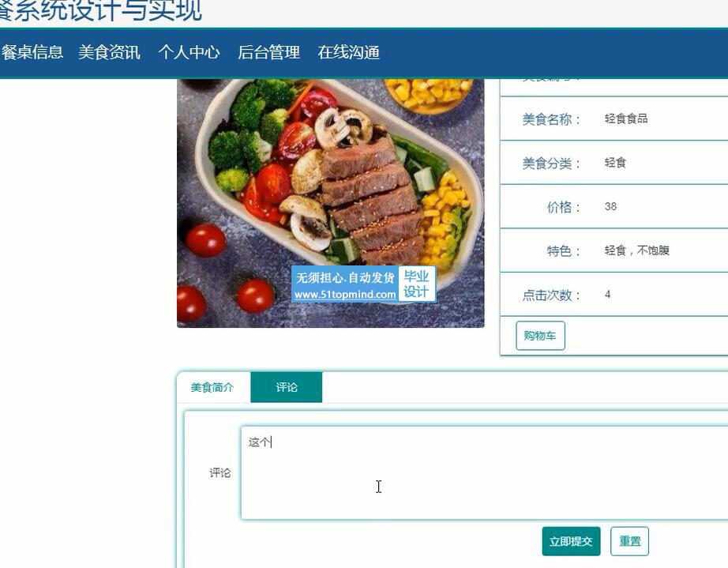Focus the 评论 text area
728x568 pixels.
click(484, 472)
